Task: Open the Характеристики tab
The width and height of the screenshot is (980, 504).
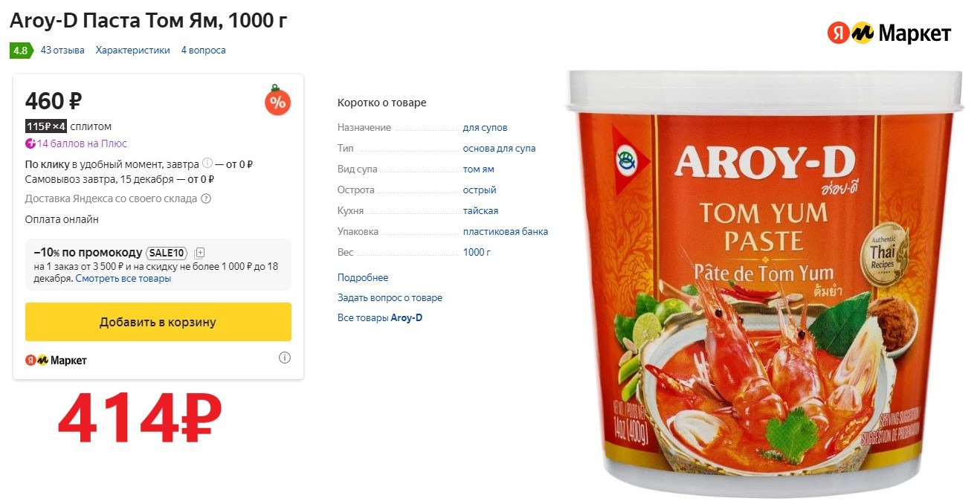Action: coord(132,51)
